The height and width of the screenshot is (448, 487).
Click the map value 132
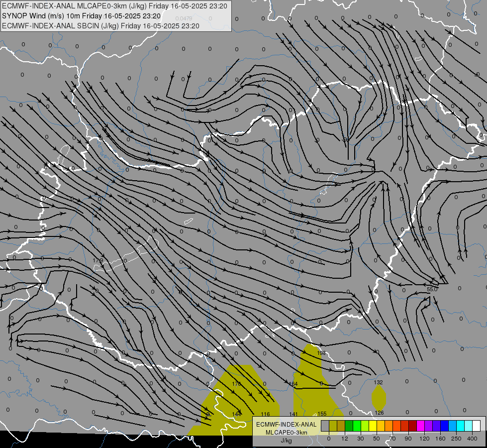pyautogui.click(x=378, y=382)
